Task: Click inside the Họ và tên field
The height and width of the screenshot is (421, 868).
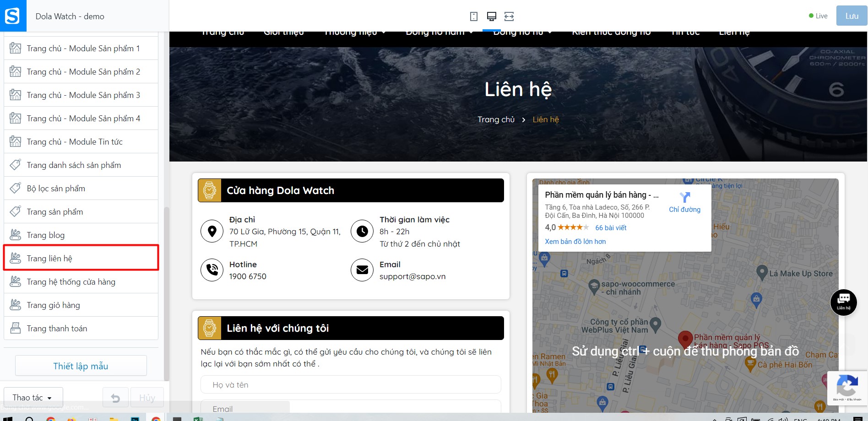Action: tap(351, 385)
